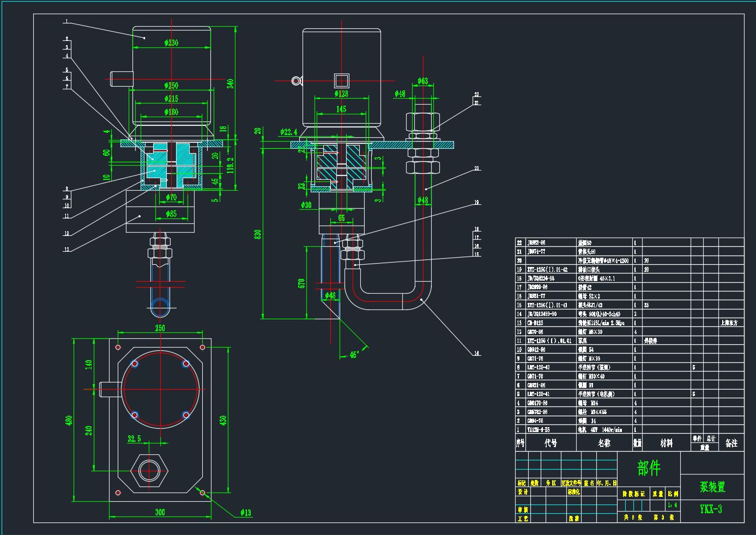Select the 340 height dimension text
Image resolution: width=756 pixels, height=535 pixels.
coord(231,83)
